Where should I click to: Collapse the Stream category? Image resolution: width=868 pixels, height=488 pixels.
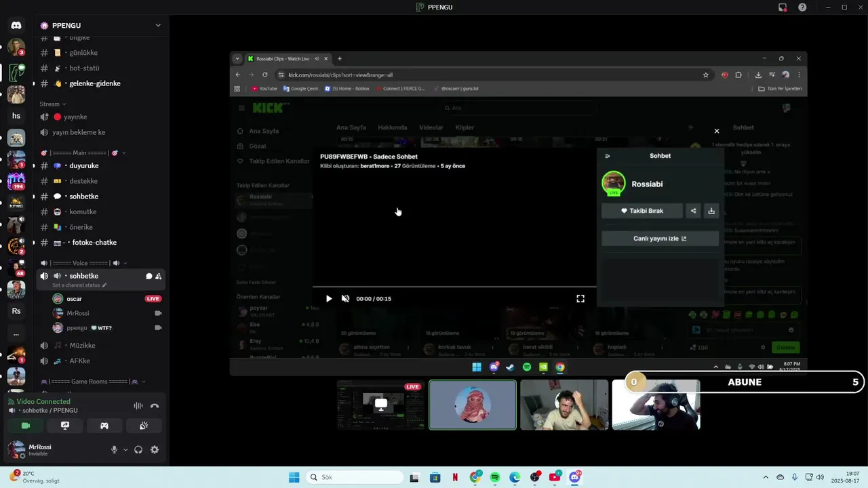pyautogui.click(x=52, y=104)
